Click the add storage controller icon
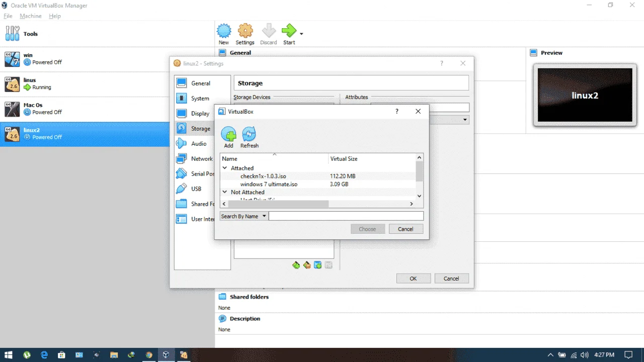Screen dimensions: 644x362 point(296,265)
